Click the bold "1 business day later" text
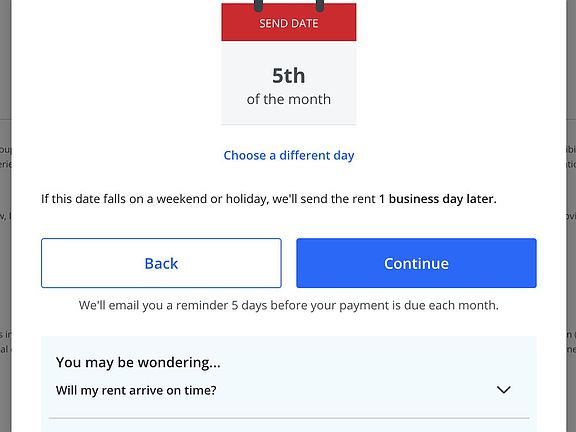576x432 pixels. coord(438,199)
